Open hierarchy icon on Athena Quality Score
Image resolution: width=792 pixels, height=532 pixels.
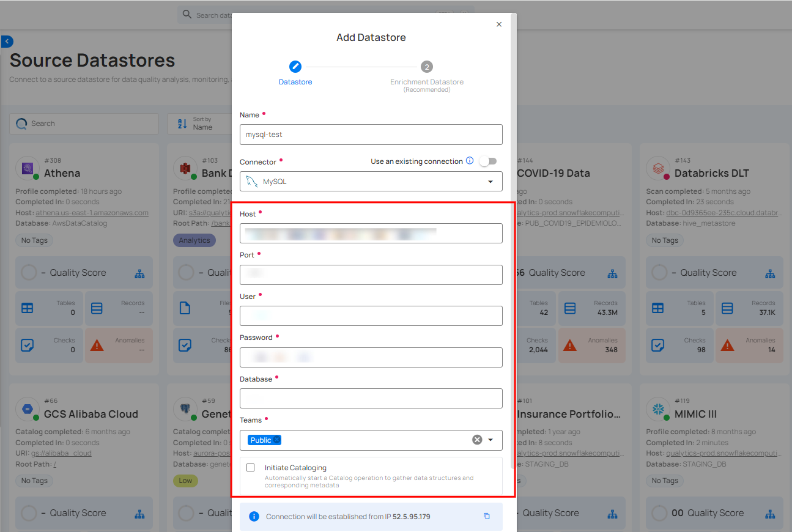139,273
